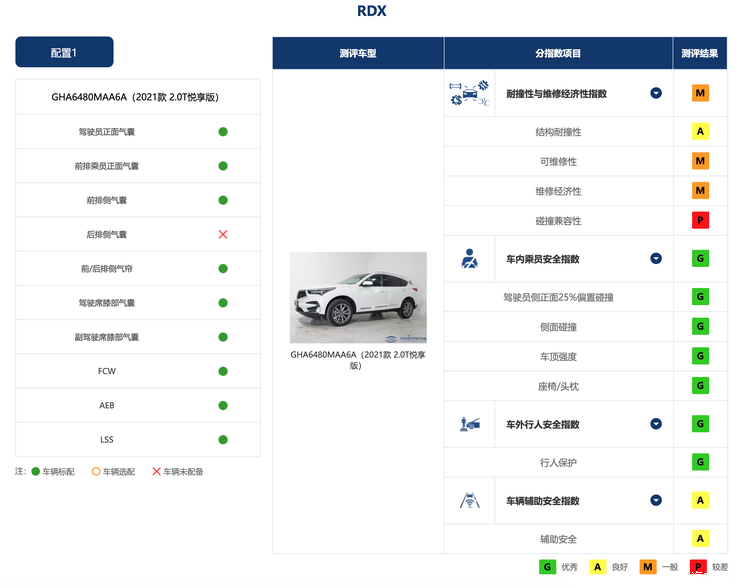Click the green status dot for 前排侧气囊
Viewport: 744px width, 588px height.
pos(223,200)
